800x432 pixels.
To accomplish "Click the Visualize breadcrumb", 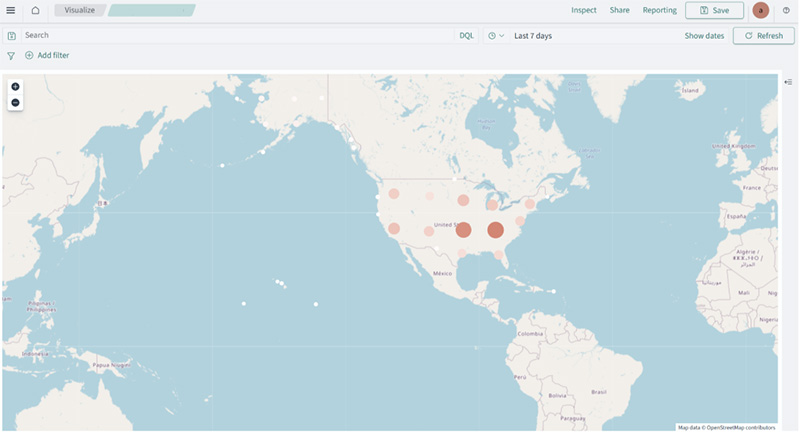I will (79, 10).
